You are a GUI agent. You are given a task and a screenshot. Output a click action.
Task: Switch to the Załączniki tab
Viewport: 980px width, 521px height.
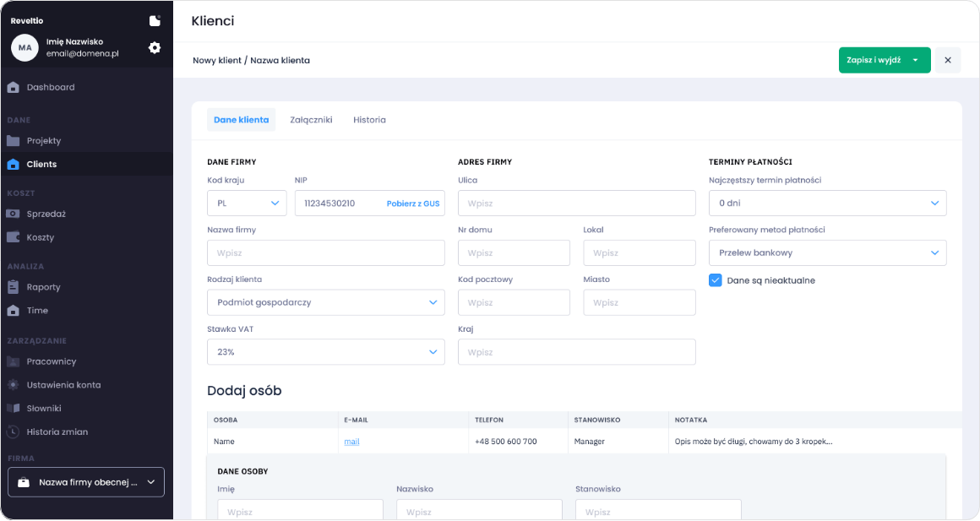tap(311, 120)
